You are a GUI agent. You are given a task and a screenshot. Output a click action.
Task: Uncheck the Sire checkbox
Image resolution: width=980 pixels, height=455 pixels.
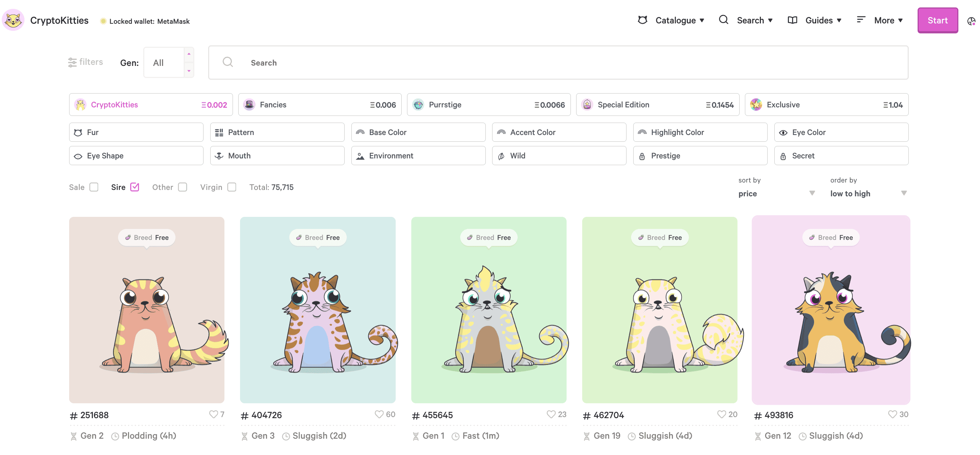click(135, 187)
